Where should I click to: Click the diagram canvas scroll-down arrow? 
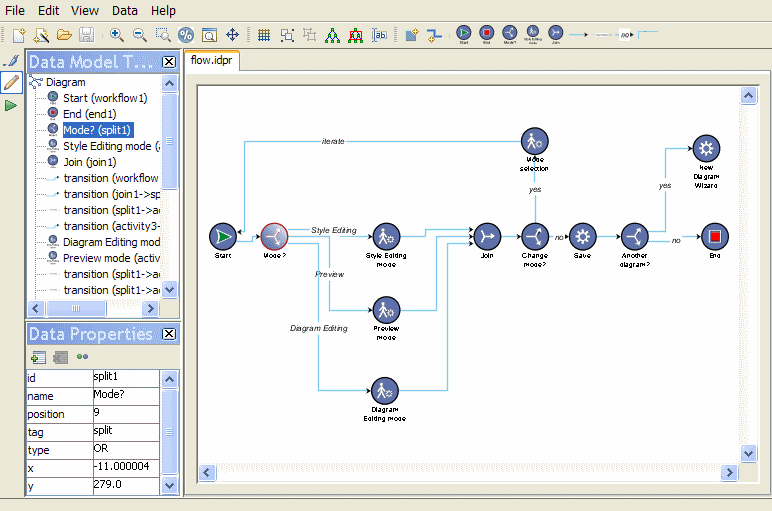point(749,453)
